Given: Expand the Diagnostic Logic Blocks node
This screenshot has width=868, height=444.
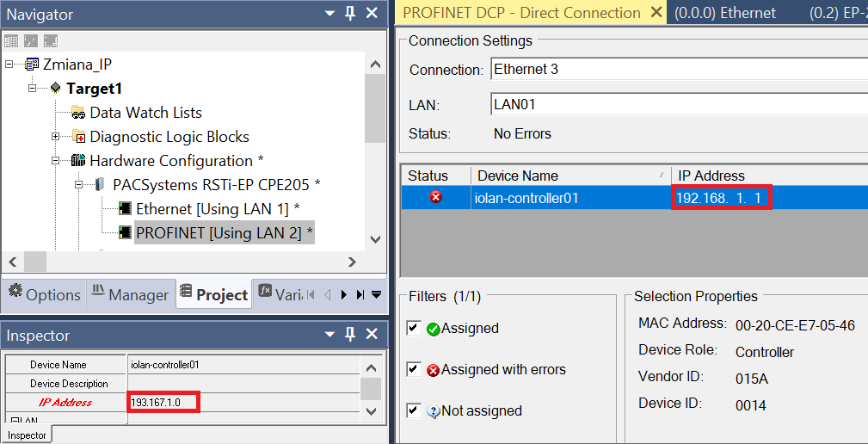Looking at the screenshot, I should pos(55,136).
